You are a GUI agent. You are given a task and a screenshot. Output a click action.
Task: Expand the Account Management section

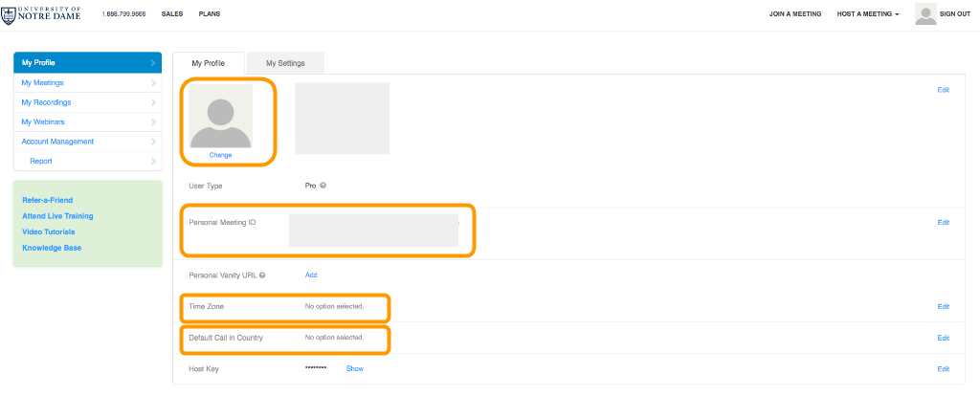click(x=86, y=142)
